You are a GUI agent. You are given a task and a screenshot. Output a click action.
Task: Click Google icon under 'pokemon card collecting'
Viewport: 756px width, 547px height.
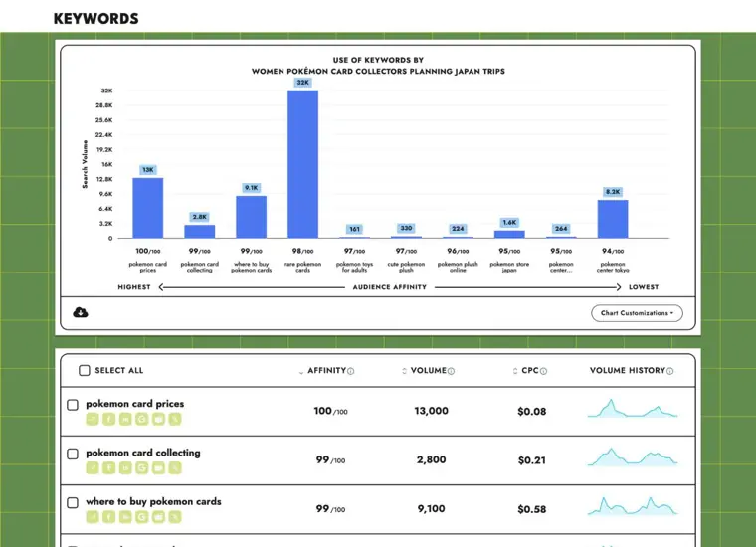(x=141, y=468)
